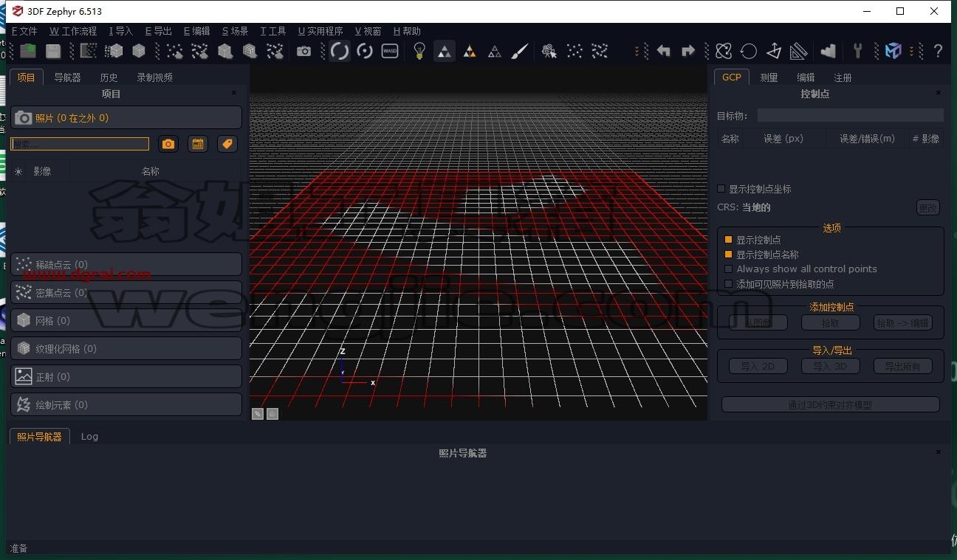Expand the 纹理化网格 (0) section

pos(126,348)
